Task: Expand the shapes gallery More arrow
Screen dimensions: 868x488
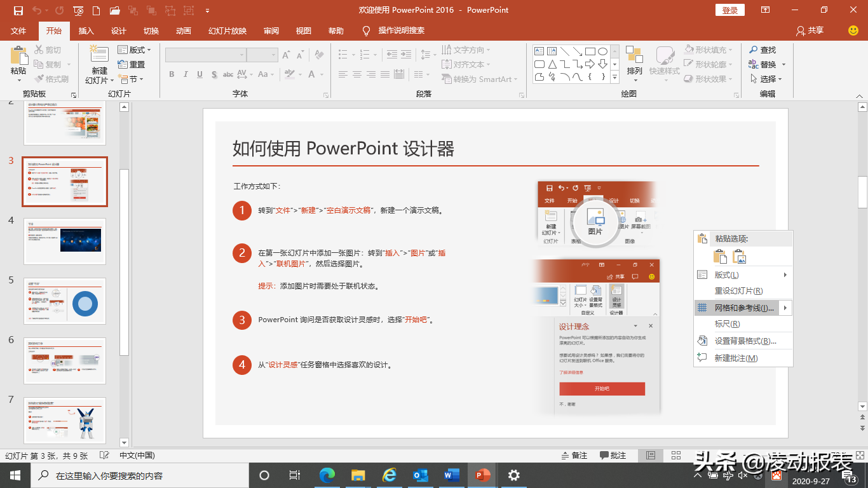Action: pyautogui.click(x=614, y=77)
